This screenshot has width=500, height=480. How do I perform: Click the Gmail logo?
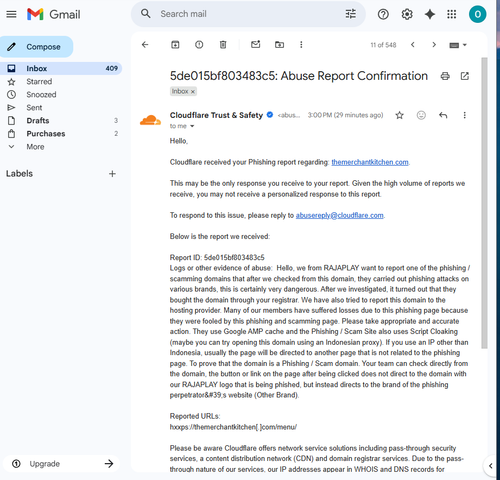[54, 14]
